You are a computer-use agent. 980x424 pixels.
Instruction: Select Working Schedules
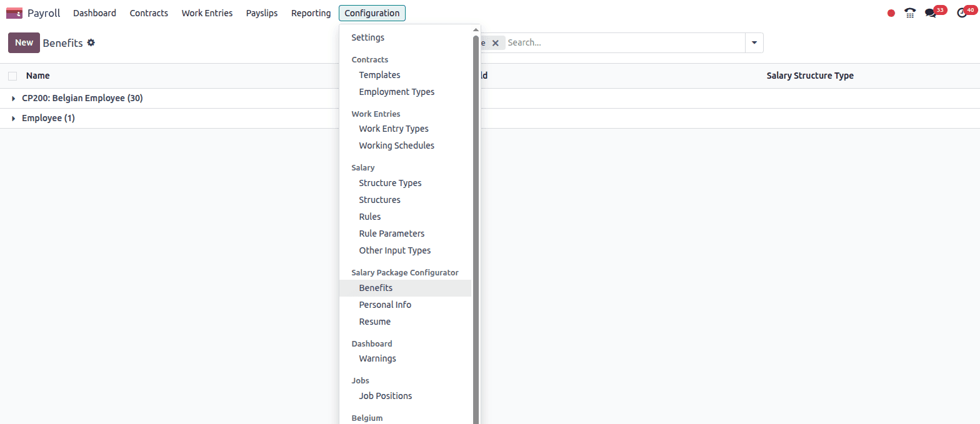click(405, 145)
